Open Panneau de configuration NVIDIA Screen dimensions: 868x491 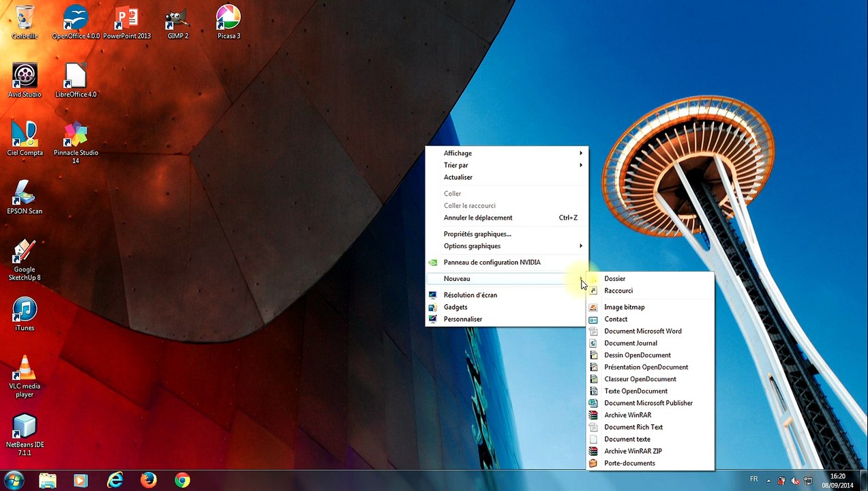(507, 263)
